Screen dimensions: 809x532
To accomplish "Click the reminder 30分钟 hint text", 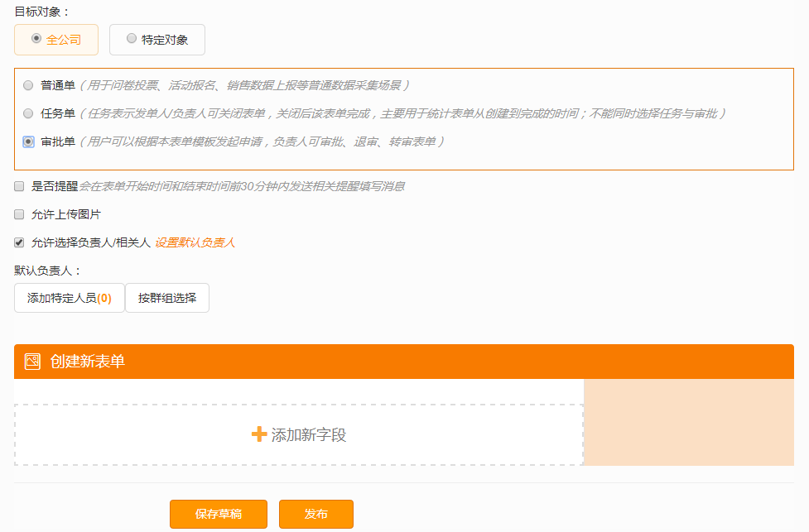I will click(242, 186).
